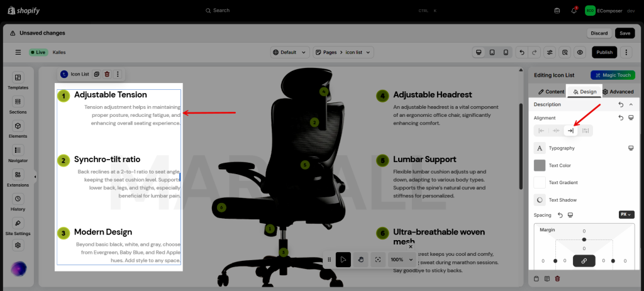Screen dimensions: 644x291
Task: Open the History panel
Action: [x=18, y=202]
